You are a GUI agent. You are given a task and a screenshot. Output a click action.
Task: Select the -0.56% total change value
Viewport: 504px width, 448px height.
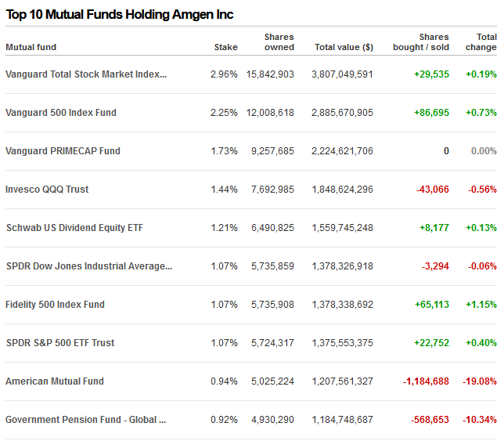pyautogui.click(x=482, y=190)
